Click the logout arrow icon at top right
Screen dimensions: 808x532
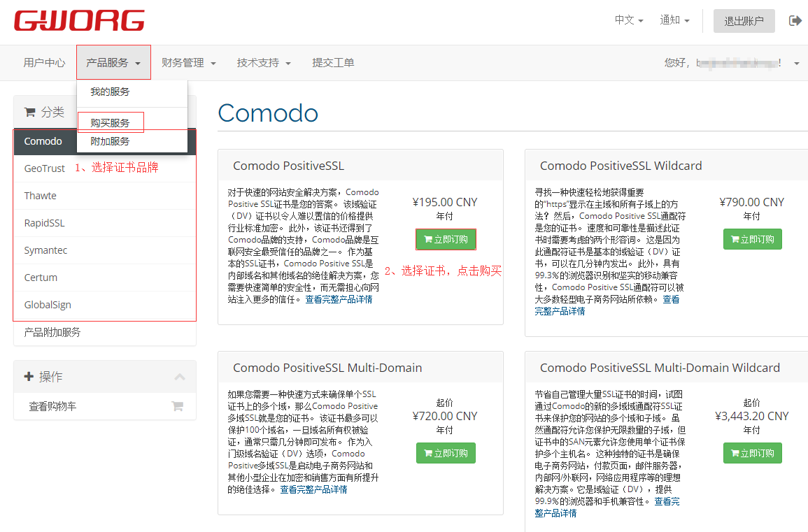tap(795, 20)
